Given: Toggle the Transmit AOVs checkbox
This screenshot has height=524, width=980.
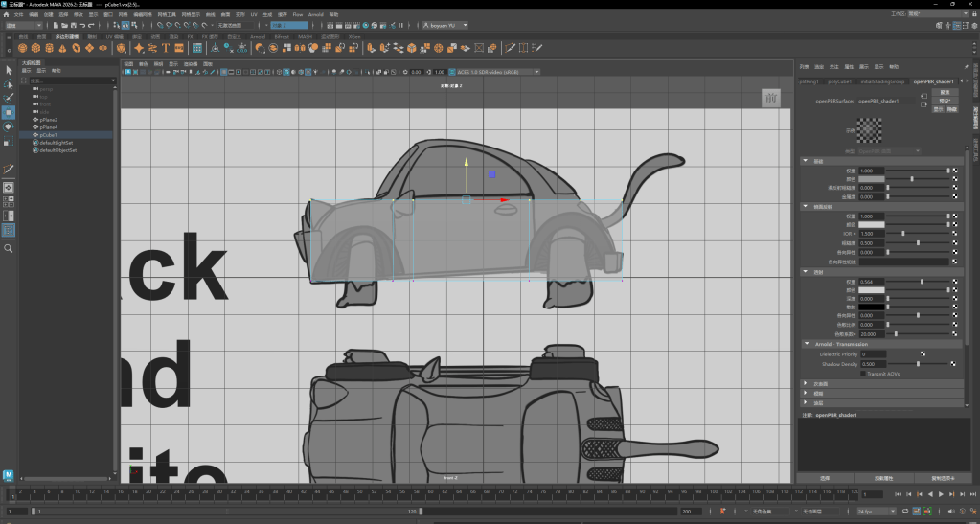Looking at the screenshot, I should coord(862,373).
